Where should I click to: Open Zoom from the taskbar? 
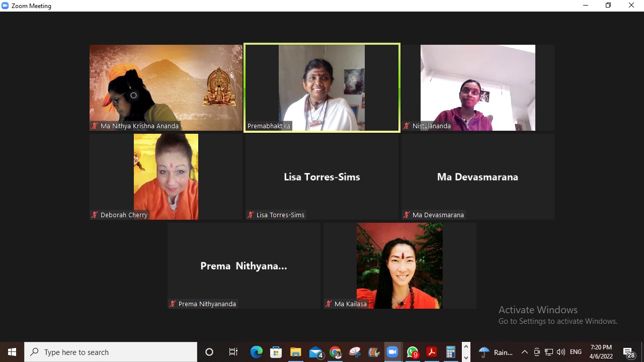click(x=392, y=352)
